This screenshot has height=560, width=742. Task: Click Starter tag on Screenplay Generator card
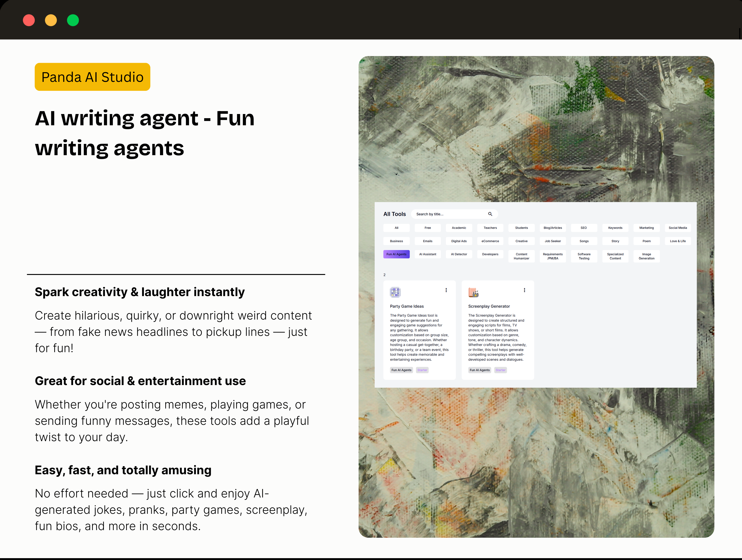[x=500, y=370]
